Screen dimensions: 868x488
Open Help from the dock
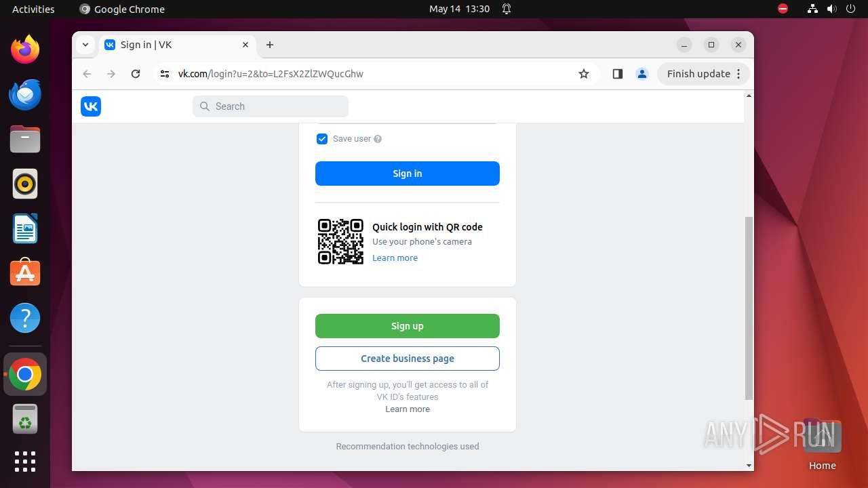(25, 318)
